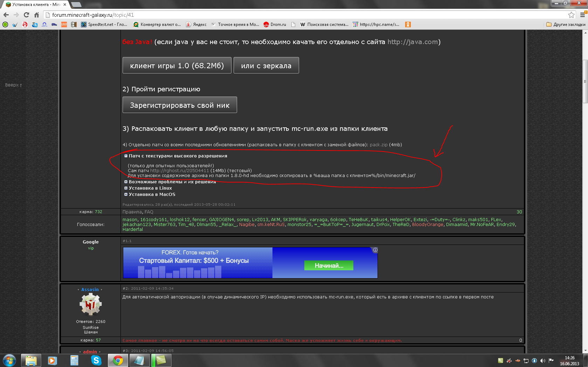The image size is (588, 367).
Task: Open voter profile Harderfal
Action: [133, 230]
